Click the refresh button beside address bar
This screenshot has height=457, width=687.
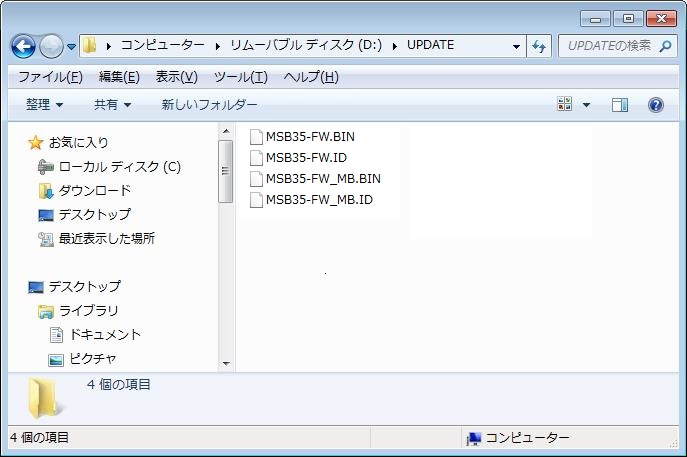[x=541, y=46]
